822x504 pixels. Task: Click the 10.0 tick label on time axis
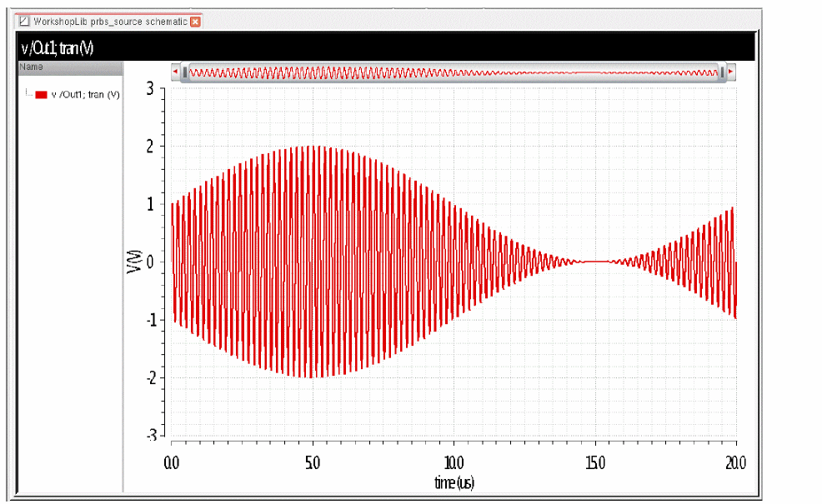(454, 463)
